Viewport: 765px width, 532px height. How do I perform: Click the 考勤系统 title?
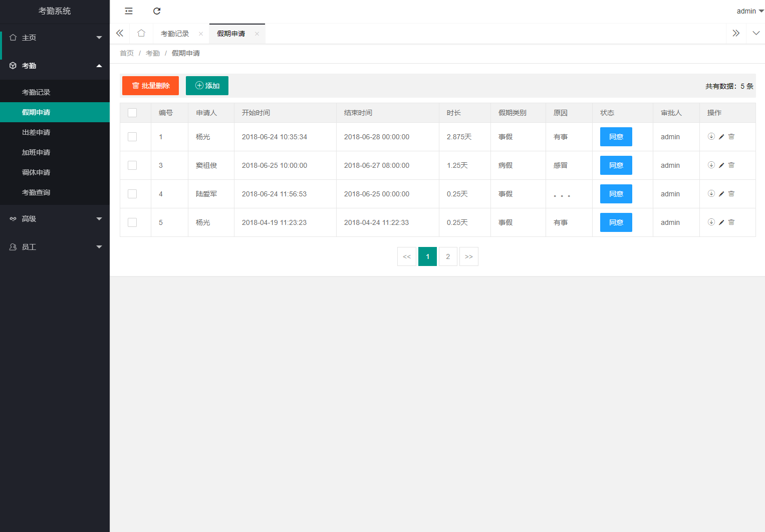click(55, 11)
